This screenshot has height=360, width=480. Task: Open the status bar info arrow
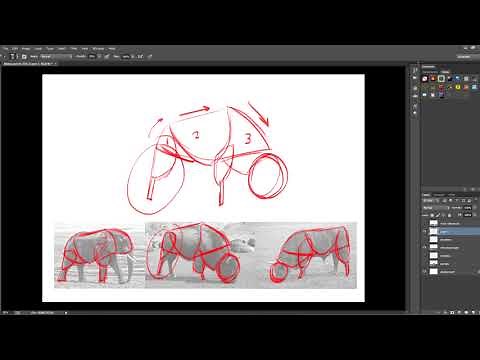pyautogui.click(x=66, y=313)
